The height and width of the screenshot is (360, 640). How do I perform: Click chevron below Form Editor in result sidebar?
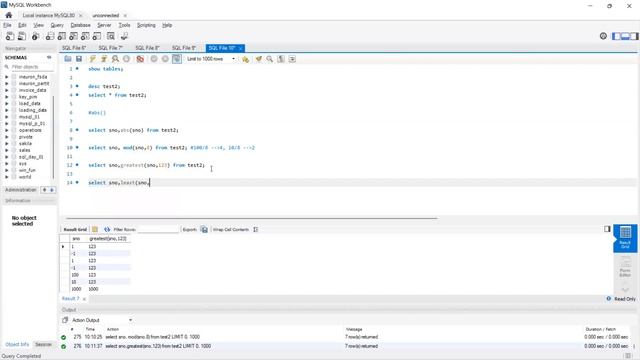(x=625, y=289)
